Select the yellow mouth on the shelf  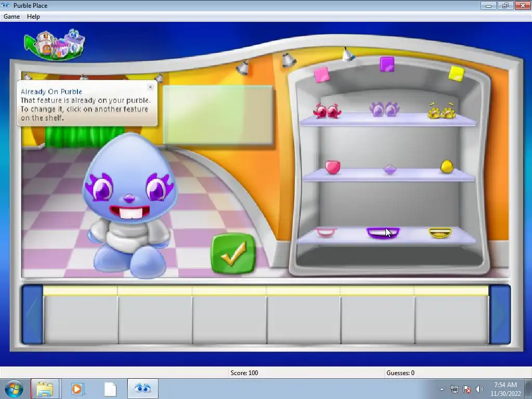pyautogui.click(x=440, y=233)
